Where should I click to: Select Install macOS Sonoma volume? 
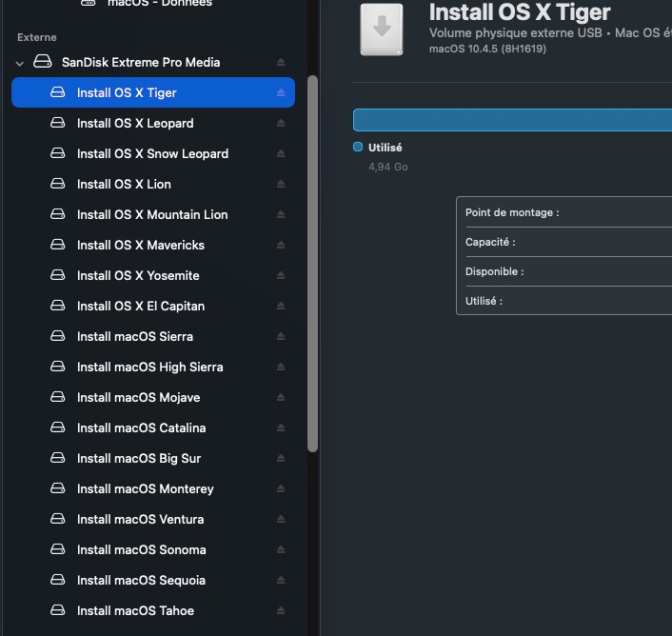tap(153, 550)
